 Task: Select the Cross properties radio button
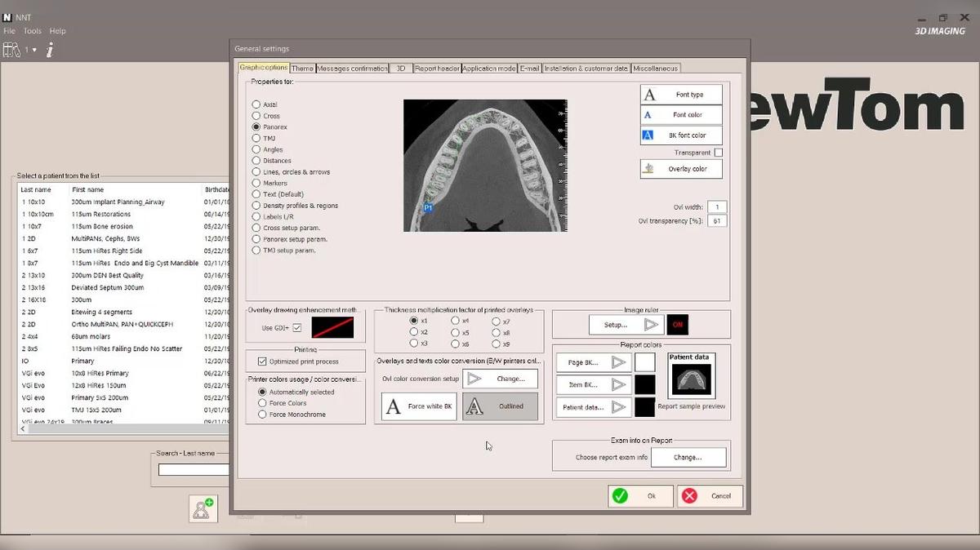coord(256,116)
